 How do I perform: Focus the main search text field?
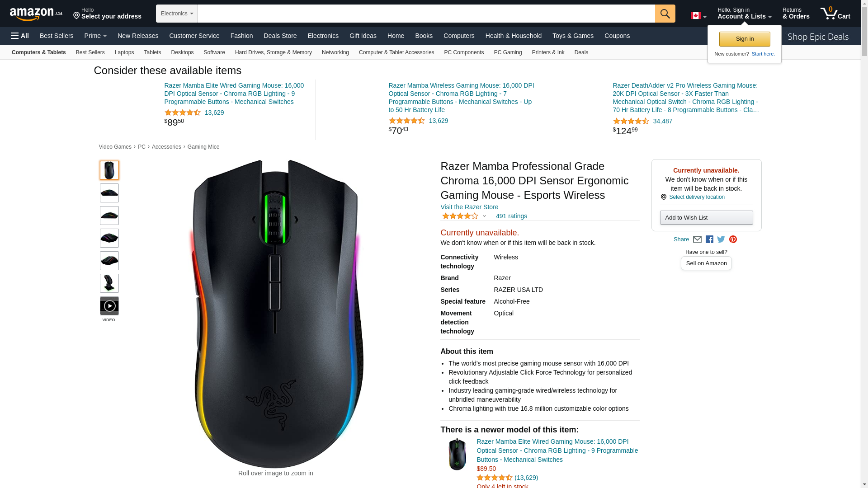pos(426,14)
